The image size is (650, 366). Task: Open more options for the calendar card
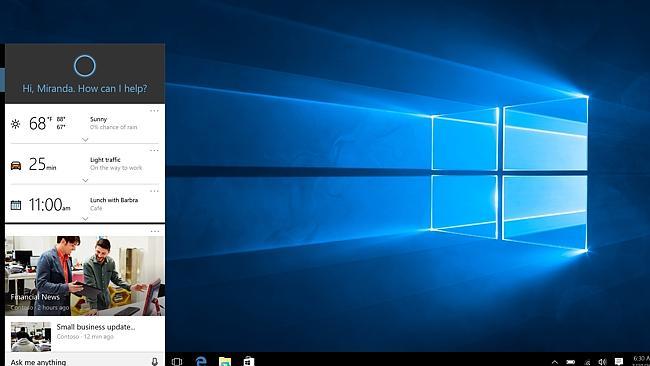click(154, 191)
